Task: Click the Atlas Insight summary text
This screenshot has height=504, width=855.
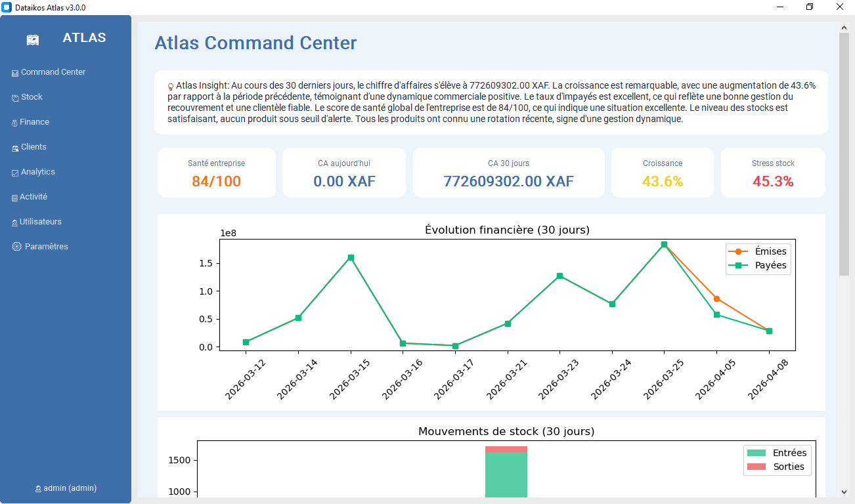Action: click(491, 102)
